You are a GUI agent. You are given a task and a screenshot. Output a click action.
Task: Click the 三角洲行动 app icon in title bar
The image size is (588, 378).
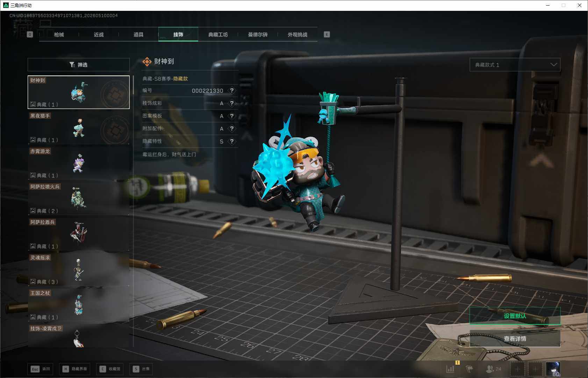coord(6,5)
